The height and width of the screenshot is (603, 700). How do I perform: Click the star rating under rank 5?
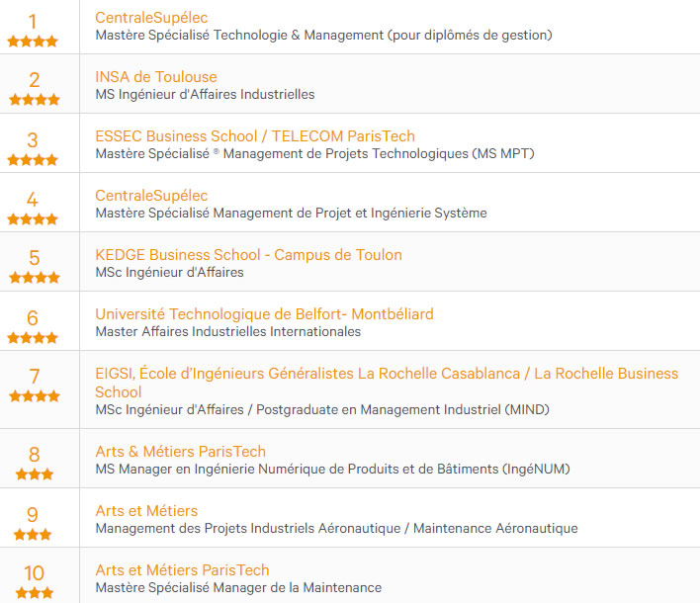35,278
